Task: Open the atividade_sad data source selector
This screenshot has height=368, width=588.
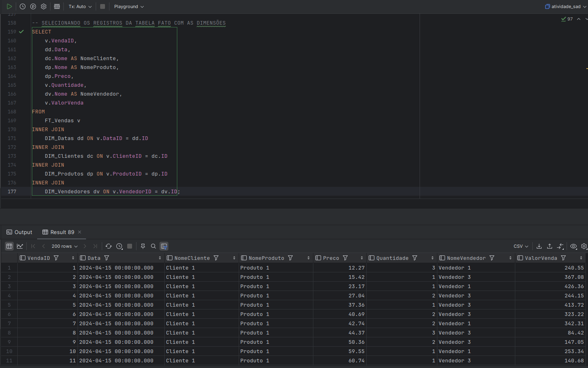Action: coord(565,6)
